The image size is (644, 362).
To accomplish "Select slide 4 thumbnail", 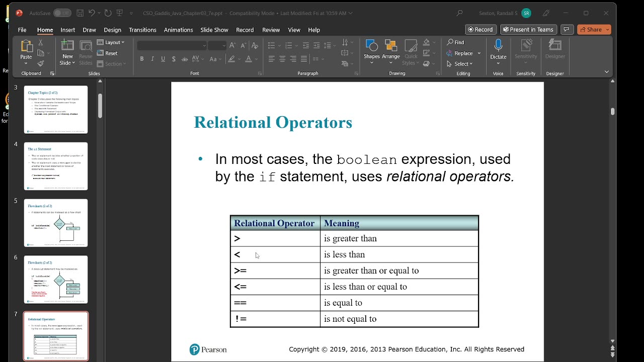I will 56,166.
